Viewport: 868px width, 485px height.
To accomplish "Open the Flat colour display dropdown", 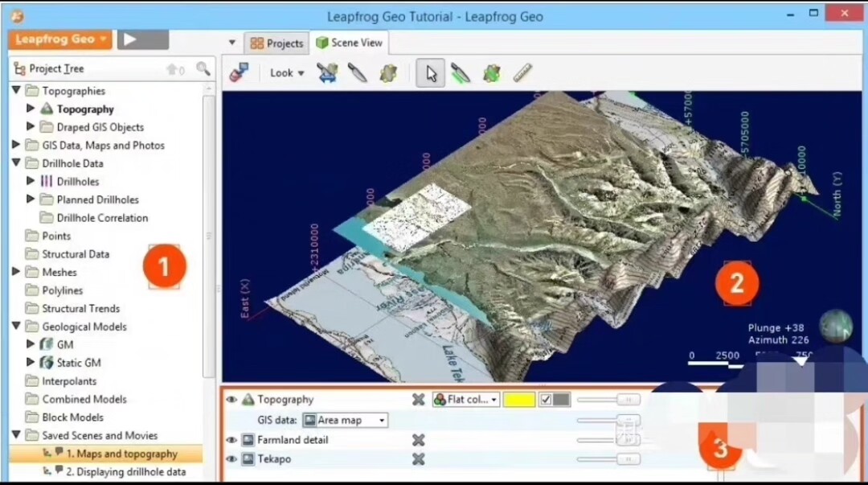I will pos(466,399).
